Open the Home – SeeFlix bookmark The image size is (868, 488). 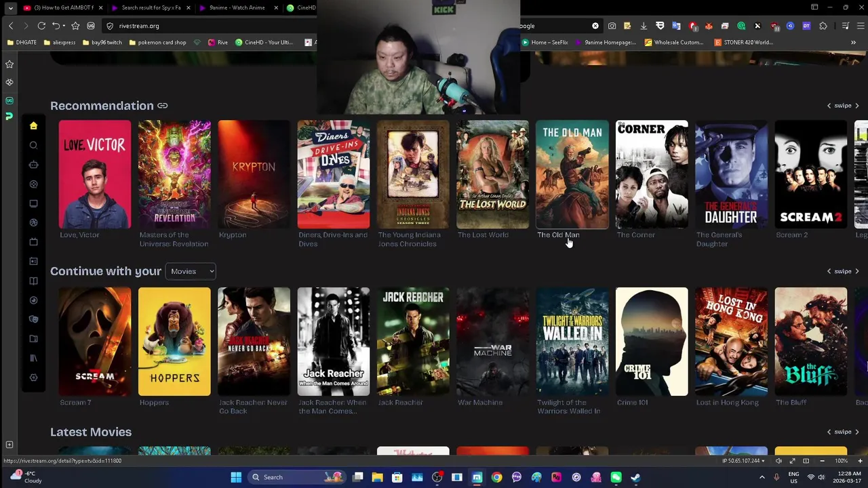pos(545,42)
